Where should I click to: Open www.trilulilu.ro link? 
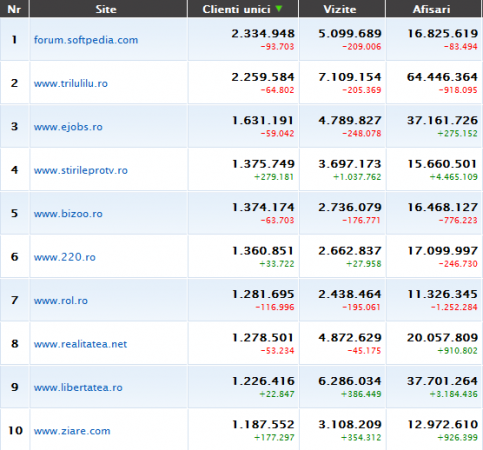(71, 83)
